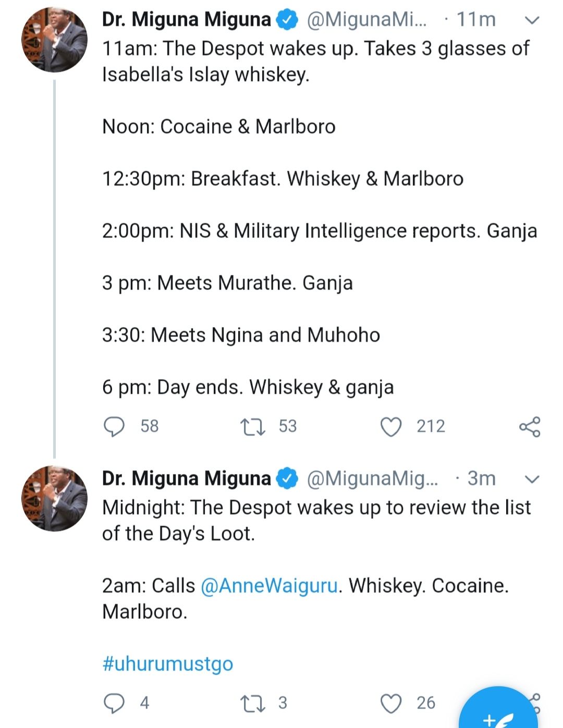Reply to the Midnight Despot tweet
This screenshot has height=728, width=563.
coord(114,703)
